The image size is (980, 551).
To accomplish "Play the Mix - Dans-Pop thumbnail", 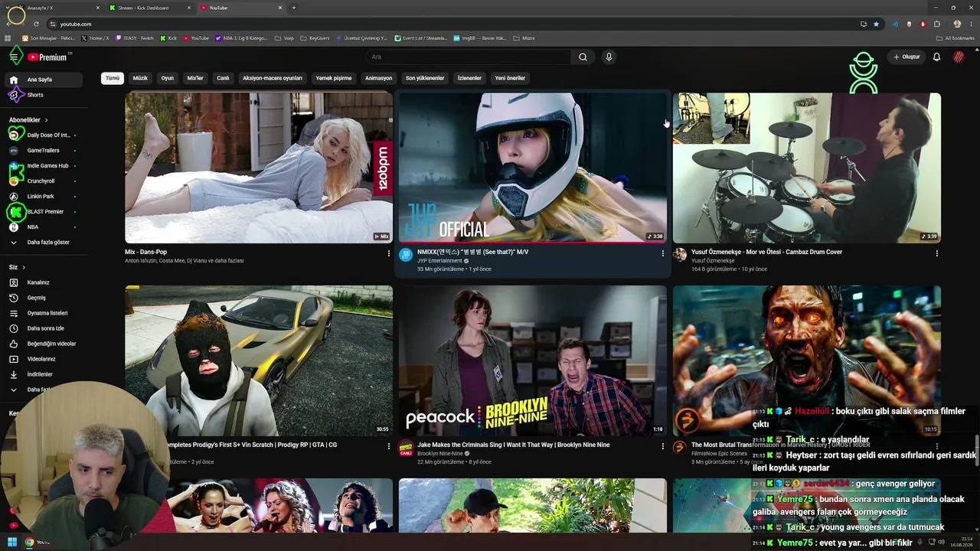I will [x=259, y=168].
